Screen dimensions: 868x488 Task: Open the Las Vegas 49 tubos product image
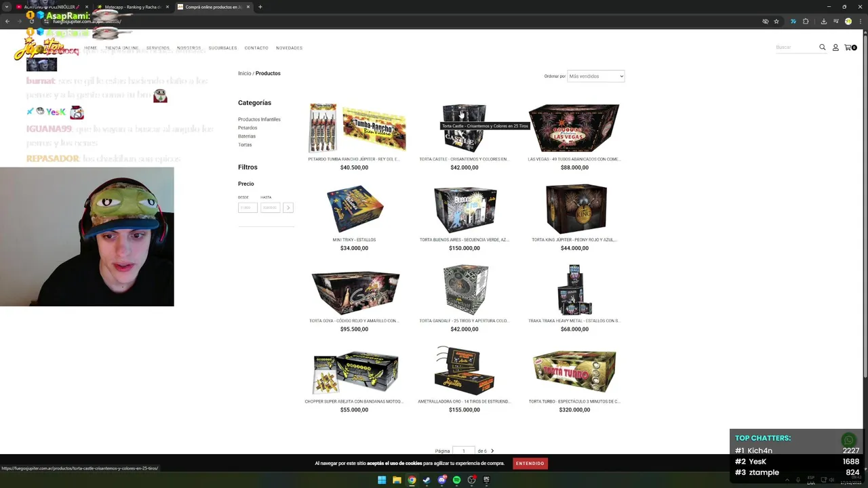(x=574, y=127)
